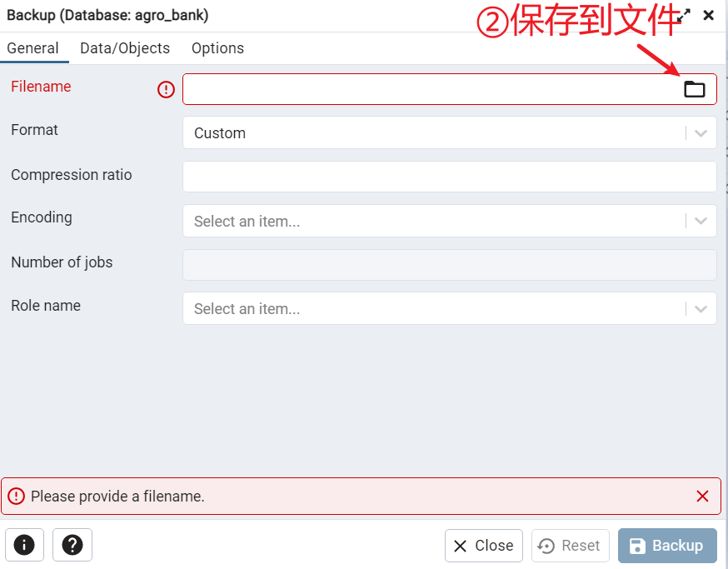728x569 pixels.
Task: Expand the Role name dropdown arrow
Action: click(x=701, y=309)
